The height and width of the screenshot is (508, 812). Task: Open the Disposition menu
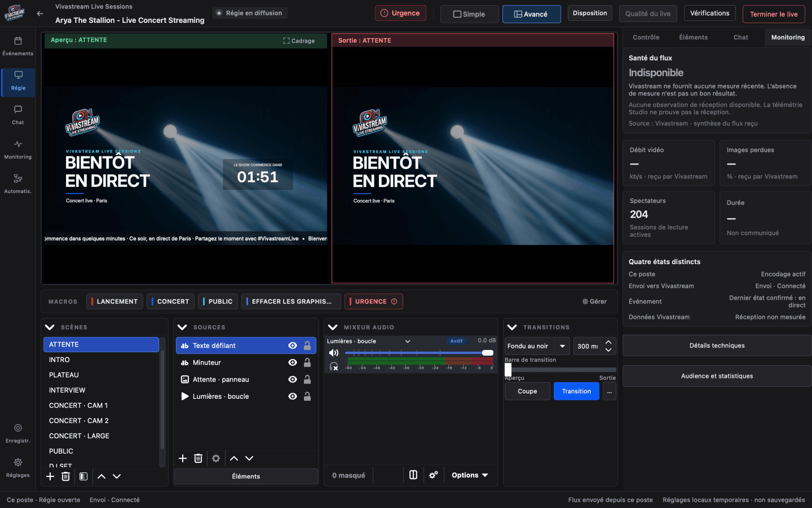point(590,13)
